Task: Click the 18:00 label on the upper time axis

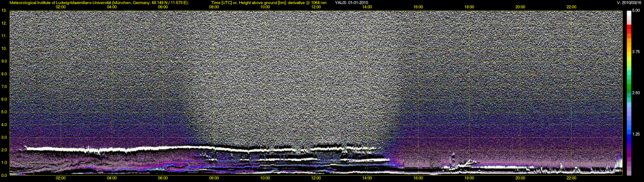Action: (x=469, y=7)
